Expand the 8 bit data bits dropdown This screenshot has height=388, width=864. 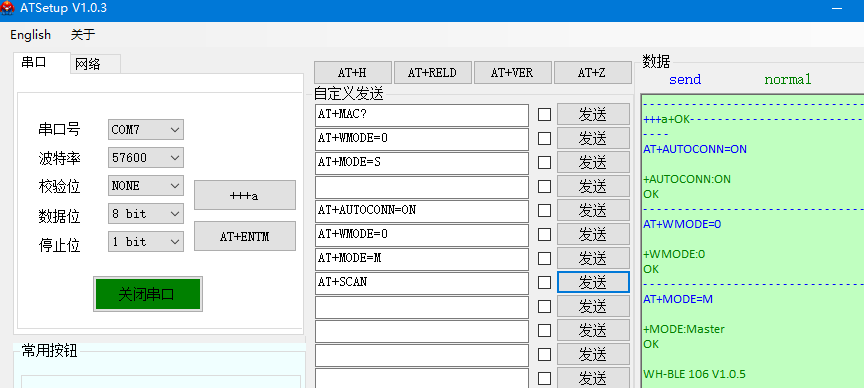point(145,214)
